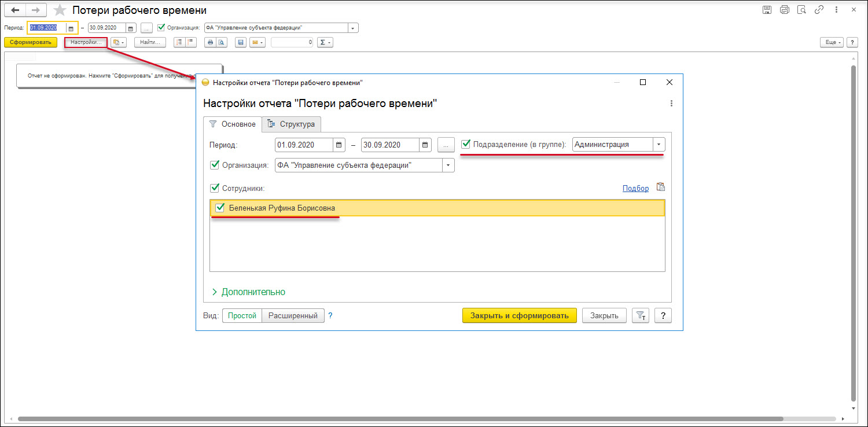This screenshot has height=427, width=868.
Task: Switch to the Основное tab
Action: pyautogui.click(x=232, y=124)
